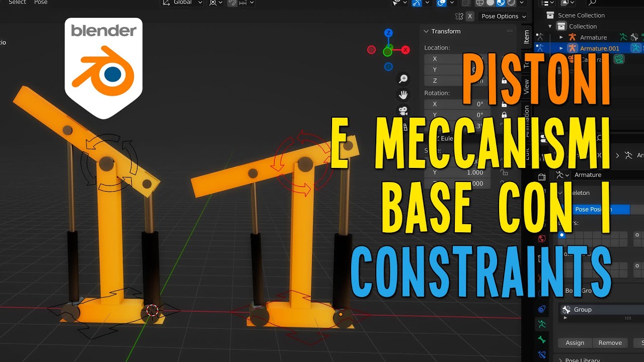Viewport: 644px width, 362px height.
Task: Click the Remove button
Action: point(610,343)
